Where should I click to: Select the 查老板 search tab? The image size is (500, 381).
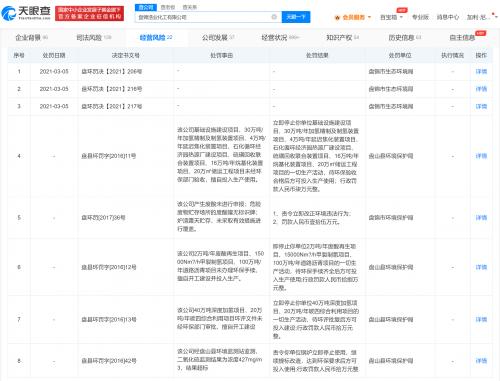[168, 7]
